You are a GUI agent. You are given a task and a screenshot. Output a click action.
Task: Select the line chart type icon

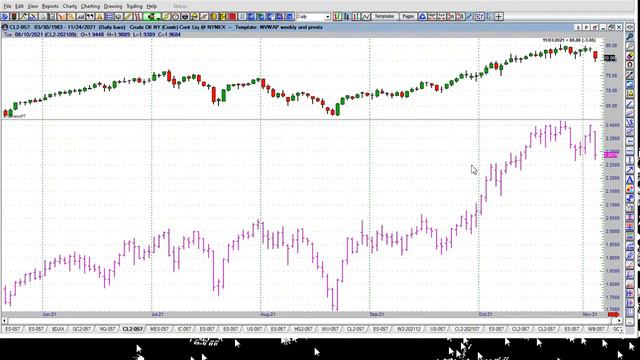click(366, 17)
